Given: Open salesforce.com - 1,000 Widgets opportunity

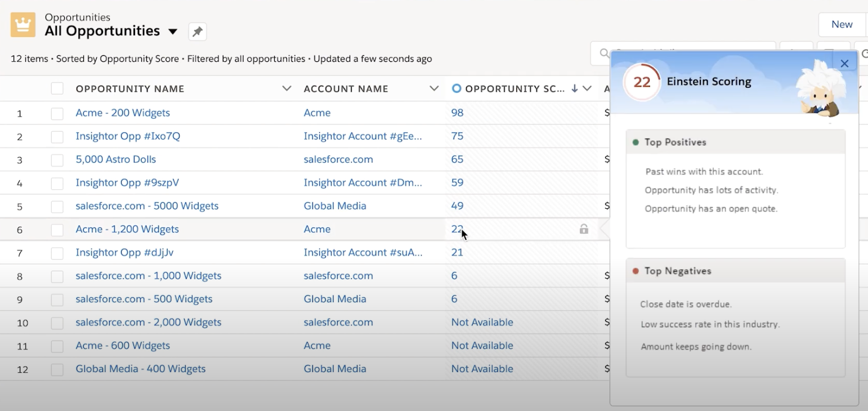Looking at the screenshot, I should [x=149, y=275].
